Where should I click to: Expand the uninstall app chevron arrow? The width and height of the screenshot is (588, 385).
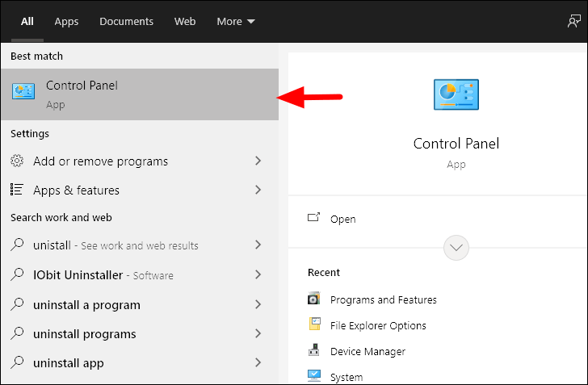[x=258, y=362]
